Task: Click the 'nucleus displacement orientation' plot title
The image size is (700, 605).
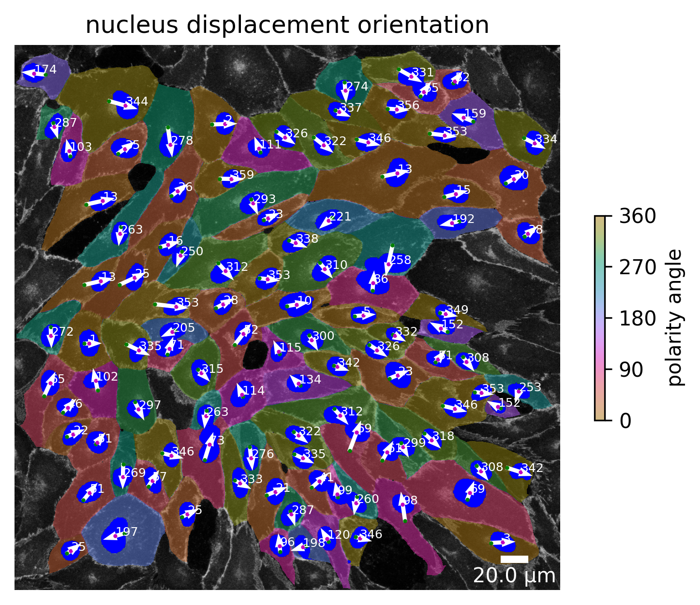Action: [287, 26]
